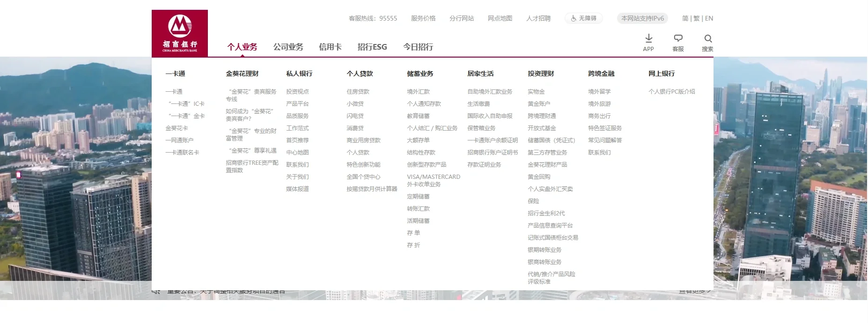Click the China Merchants Bank logo
Screen dimensions: 868x323
coord(180,33)
